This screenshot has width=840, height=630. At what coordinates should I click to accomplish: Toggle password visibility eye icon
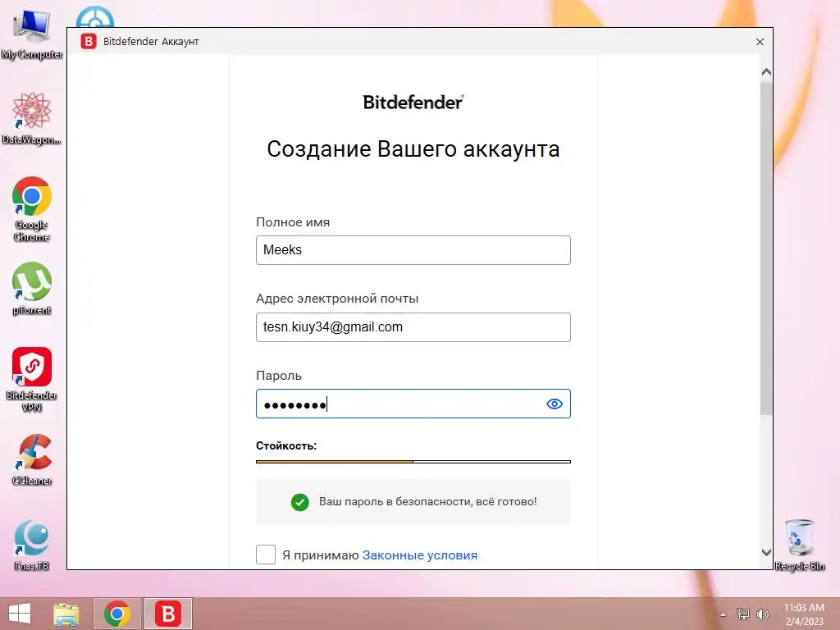(x=555, y=404)
